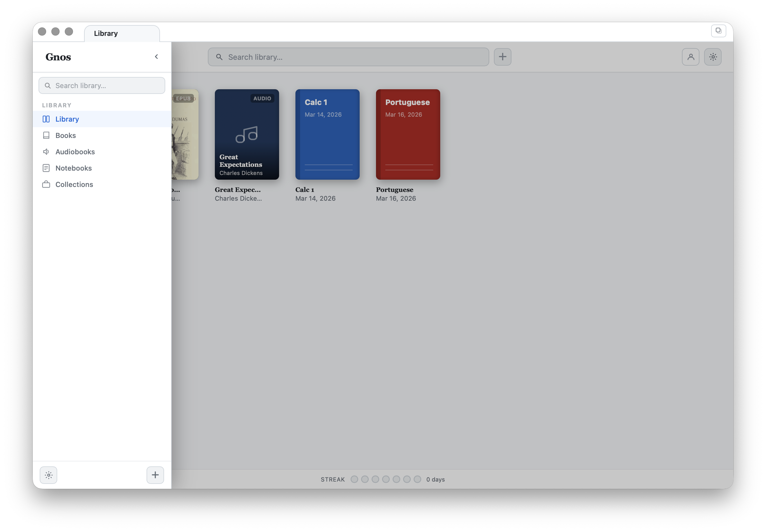This screenshot has height=532, width=766.
Task: Click the LIBRARY section header
Action: 57,105
